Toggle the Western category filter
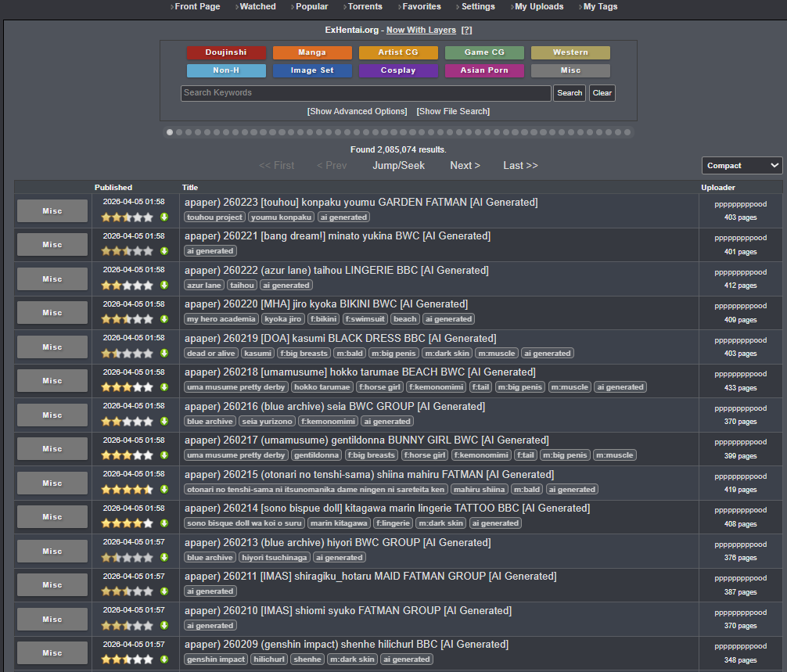The image size is (787, 672). point(570,52)
